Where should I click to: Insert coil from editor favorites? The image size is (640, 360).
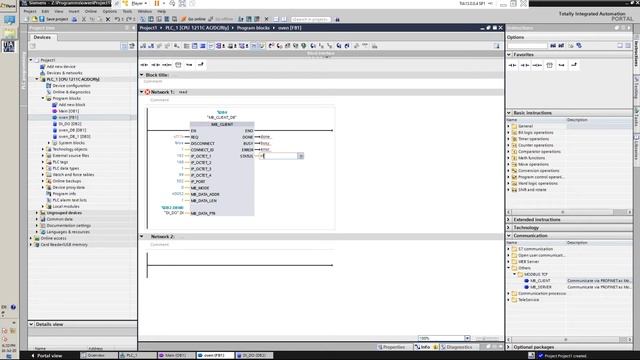pyautogui.click(x=167, y=64)
